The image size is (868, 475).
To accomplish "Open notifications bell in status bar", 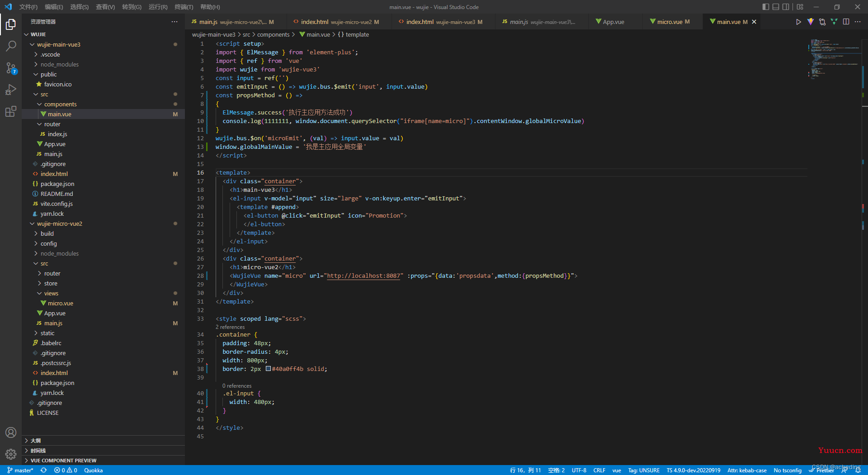I will [x=858, y=470].
